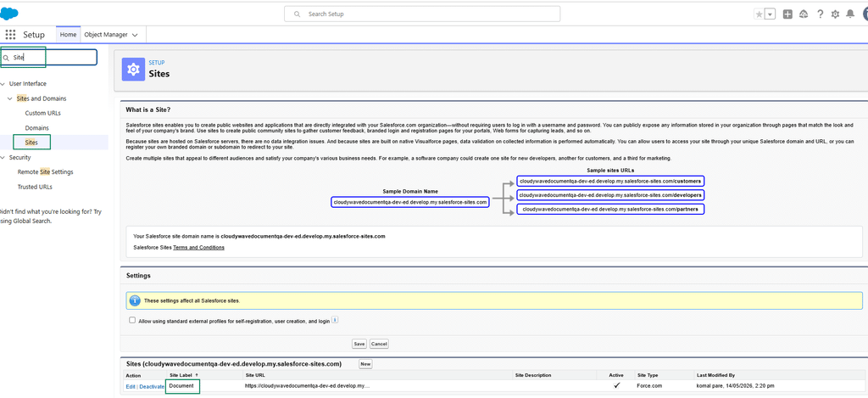Deactivate the Document site
This screenshot has width=868, height=398.
tap(152, 386)
